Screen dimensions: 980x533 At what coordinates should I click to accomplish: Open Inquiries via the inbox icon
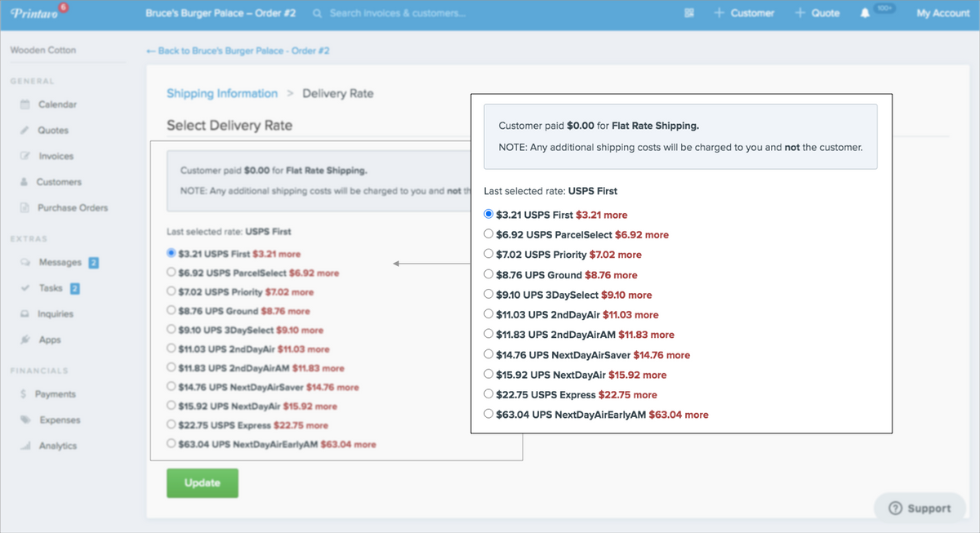coord(24,314)
